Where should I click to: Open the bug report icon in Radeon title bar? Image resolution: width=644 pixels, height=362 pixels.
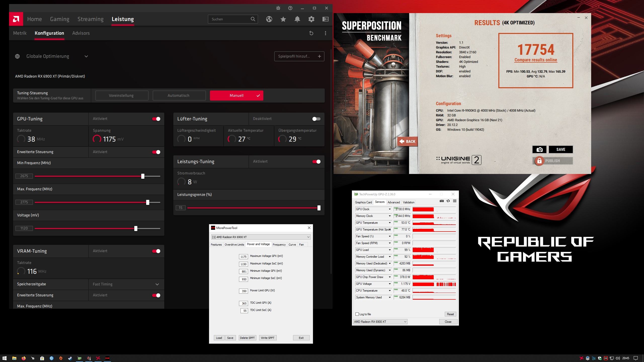278,8
